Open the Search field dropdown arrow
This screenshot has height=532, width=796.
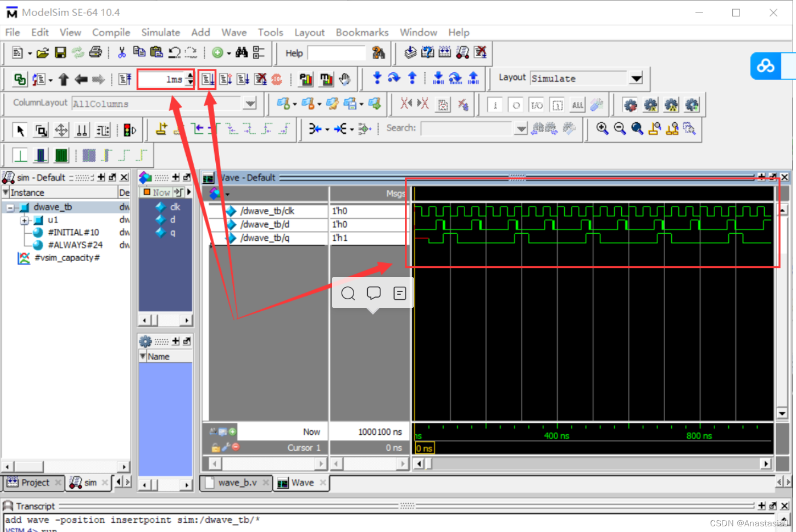coord(520,129)
